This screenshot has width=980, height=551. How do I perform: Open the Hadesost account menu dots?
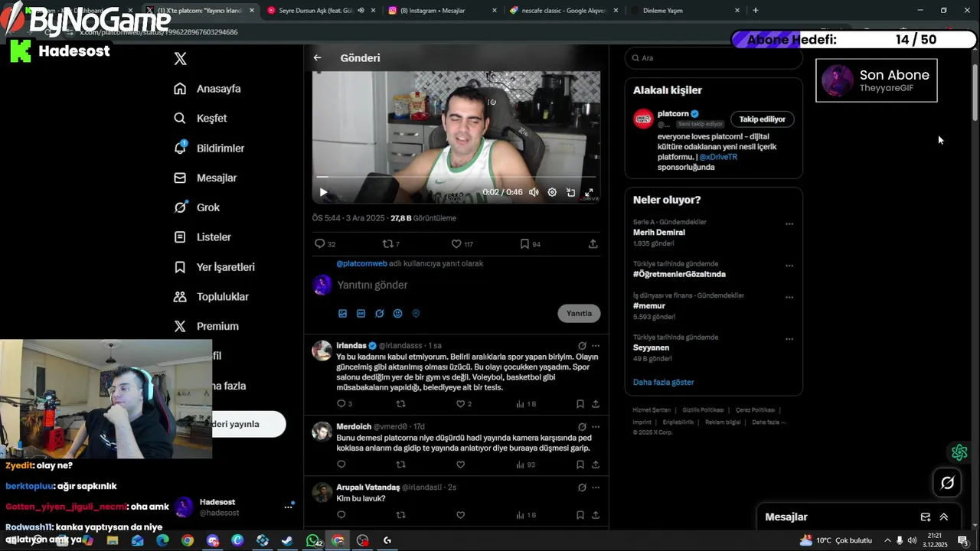click(289, 507)
